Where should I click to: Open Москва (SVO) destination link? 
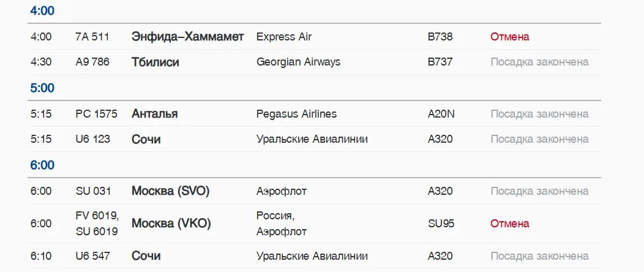click(x=170, y=191)
